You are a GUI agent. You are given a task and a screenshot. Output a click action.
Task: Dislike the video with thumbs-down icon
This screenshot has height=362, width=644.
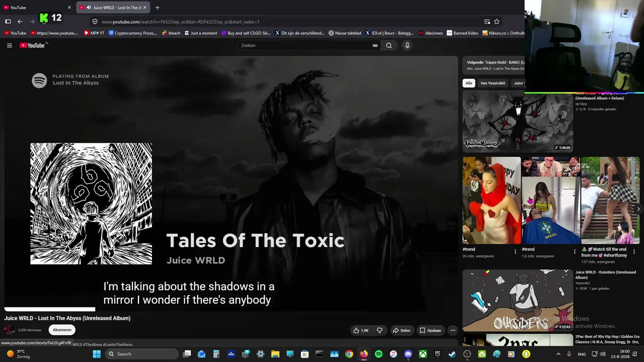pyautogui.click(x=380, y=330)
